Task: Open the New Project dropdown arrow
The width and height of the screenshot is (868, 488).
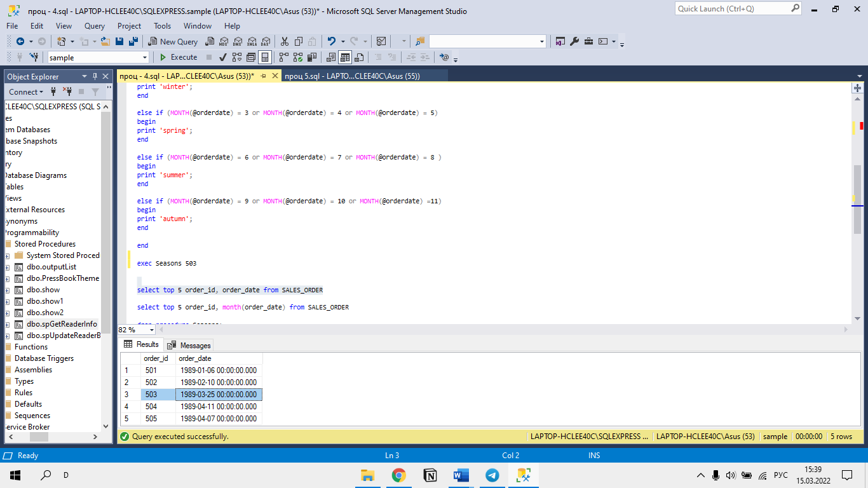Action: click(x=72, y=41)
